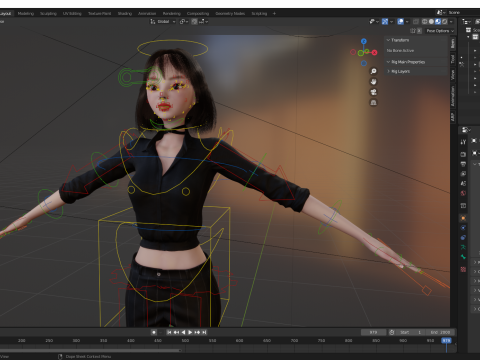This screenshot has width=480, height=360.
Task: Click the blue Z axis gizmo ball
Action: 364,41
